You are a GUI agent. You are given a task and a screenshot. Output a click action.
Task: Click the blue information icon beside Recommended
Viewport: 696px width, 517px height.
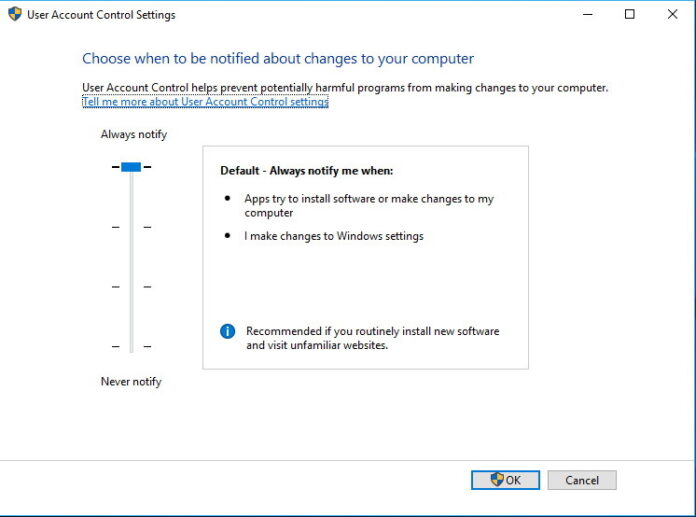(227, 331)
